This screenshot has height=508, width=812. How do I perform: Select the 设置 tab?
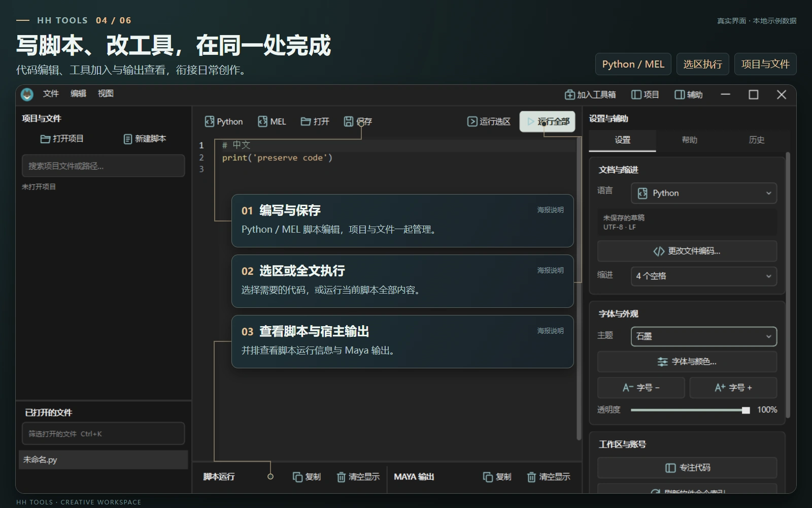622,140
